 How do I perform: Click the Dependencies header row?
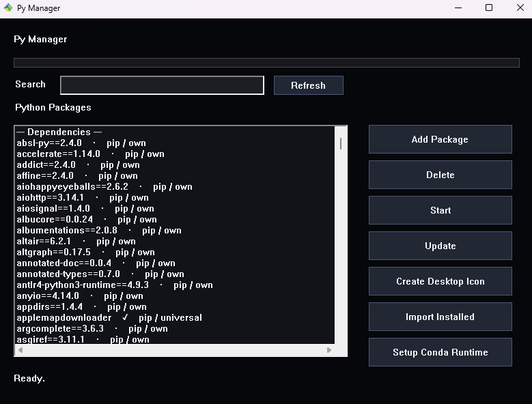click(x=175, y=132)
